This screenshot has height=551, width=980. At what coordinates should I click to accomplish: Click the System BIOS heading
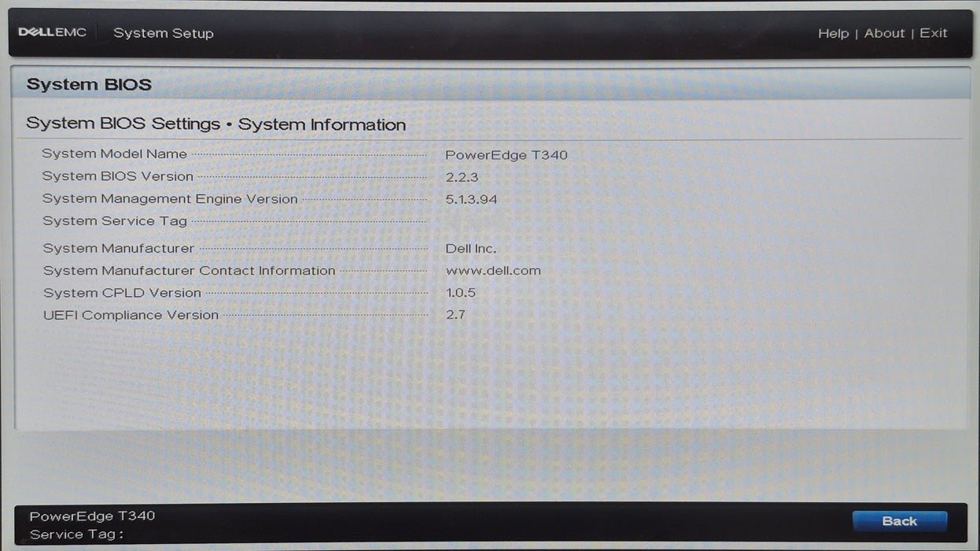pyautogui.click(x=89, y=83)
